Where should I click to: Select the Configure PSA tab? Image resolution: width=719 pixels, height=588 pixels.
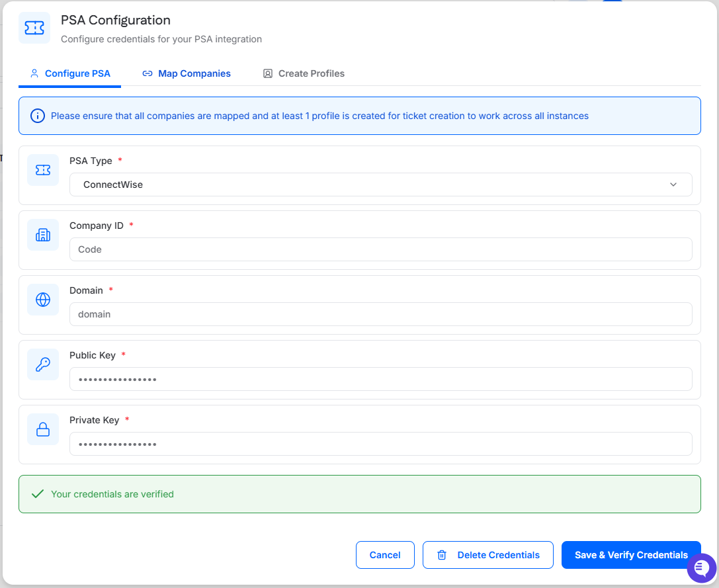point(70,73)
